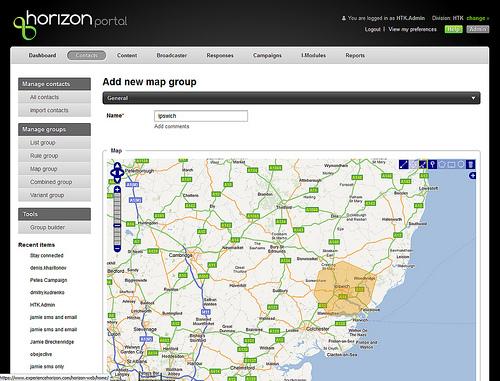Pan the map up with arrow control

[117, 166]
